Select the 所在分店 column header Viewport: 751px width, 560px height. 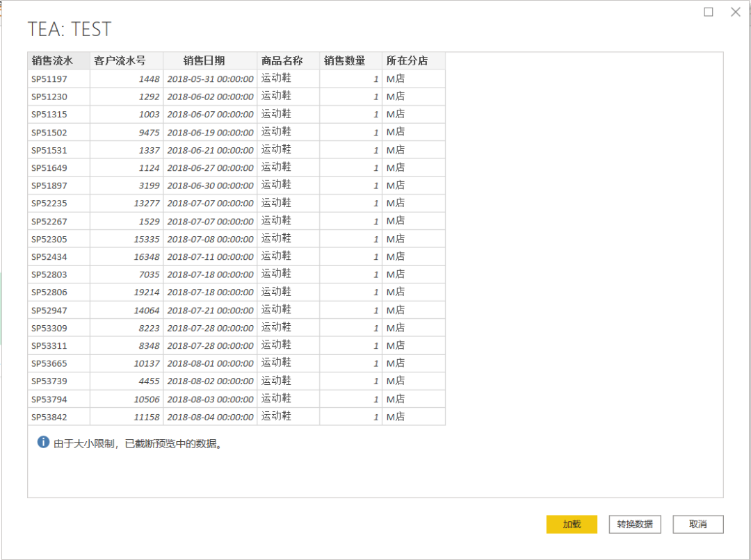[414, 60]
